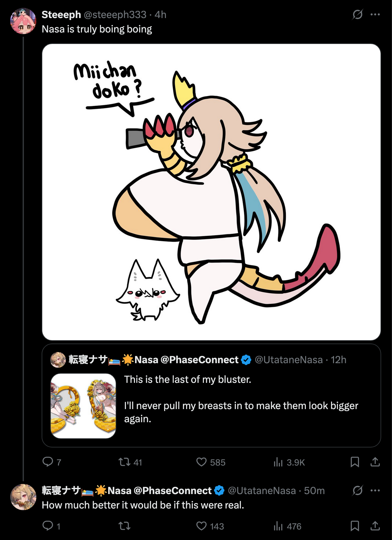View analytics showing 476 views
The height and width of the screenshot is (540, 392).
pos(278,526)
